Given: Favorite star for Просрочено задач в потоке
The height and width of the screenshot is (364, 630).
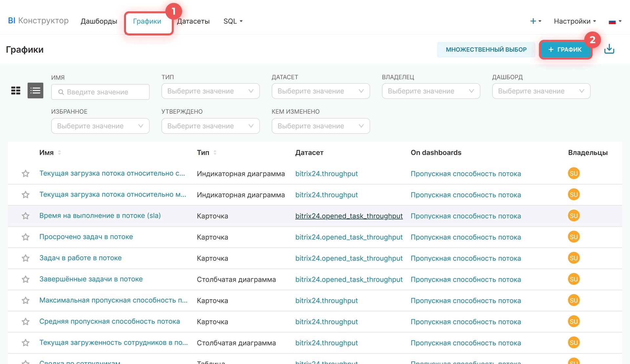Looking at the screenshot, I should [x=26, y=237].
